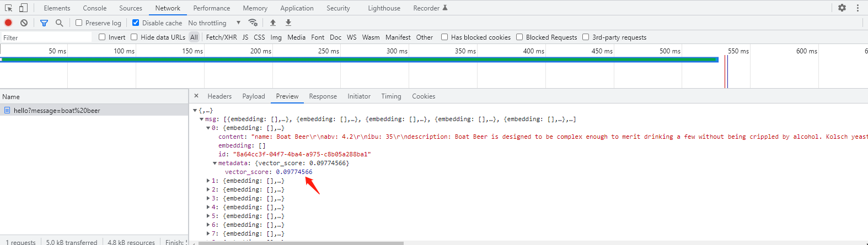
Task: Collapse item 0 in msg array
Action: (208, 128)
